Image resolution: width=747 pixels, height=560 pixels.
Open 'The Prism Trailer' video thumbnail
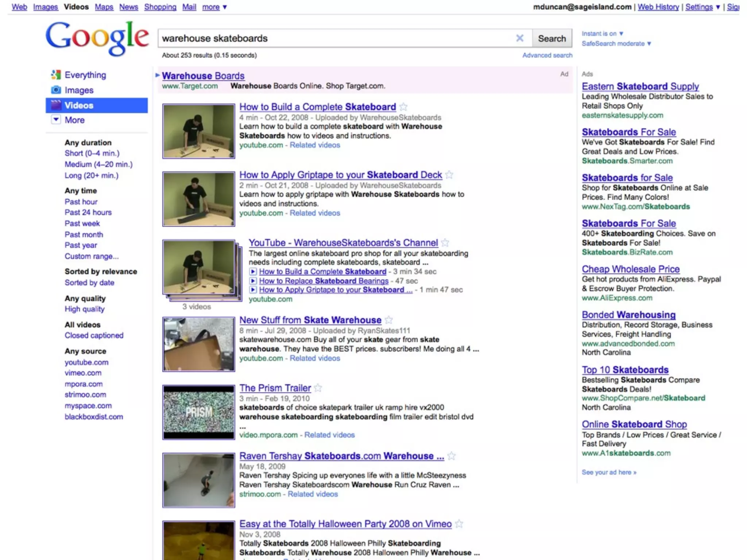click(x=198, y=412)
